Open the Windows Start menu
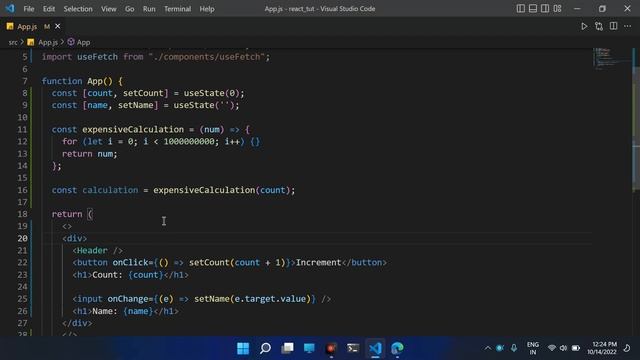640x360 pixels. coord(243,348)
